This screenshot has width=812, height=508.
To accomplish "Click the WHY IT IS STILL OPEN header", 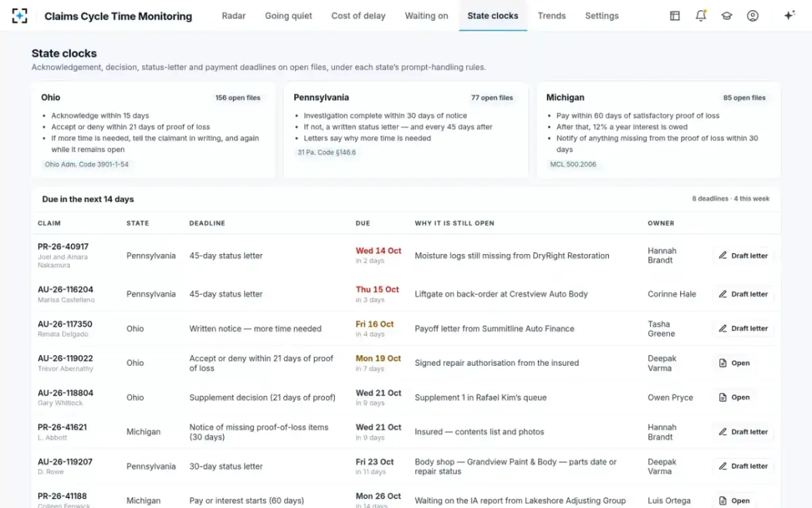I will tap(455, 223).
